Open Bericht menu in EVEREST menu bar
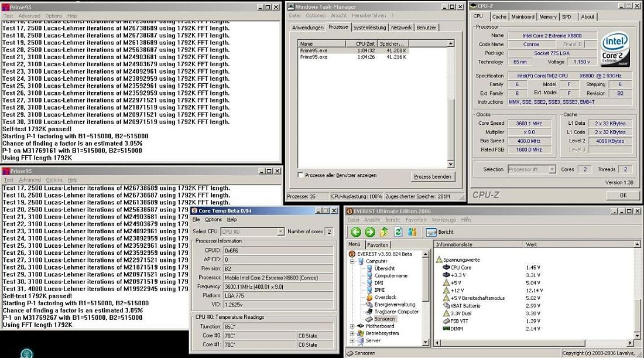This screenshot has height=358, width=644. (393, 220)
